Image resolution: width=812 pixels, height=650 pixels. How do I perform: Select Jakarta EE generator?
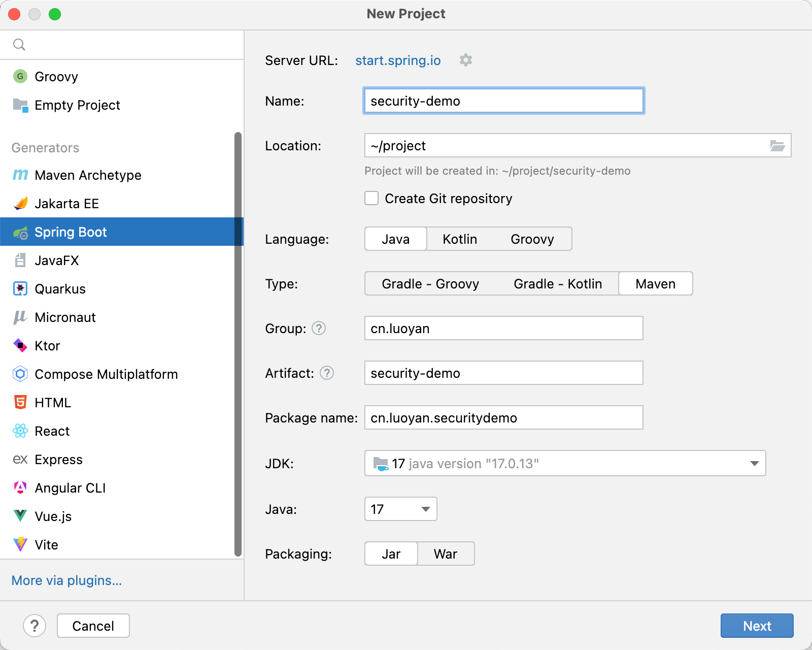(x=122, y=204)
